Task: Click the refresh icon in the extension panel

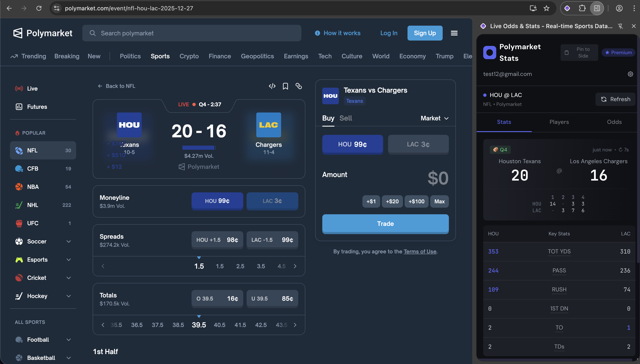Action: (604, 99)
